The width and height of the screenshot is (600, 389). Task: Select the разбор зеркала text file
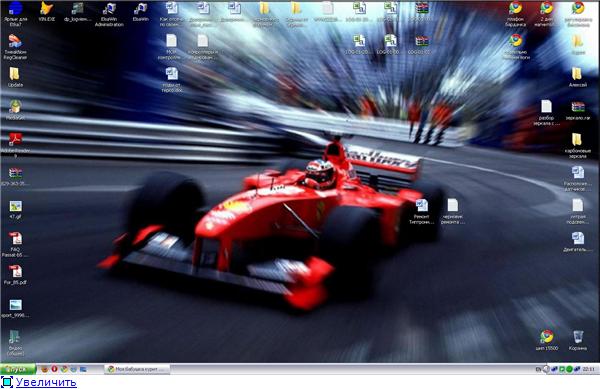pyautogui.click(x=546, y=112)
